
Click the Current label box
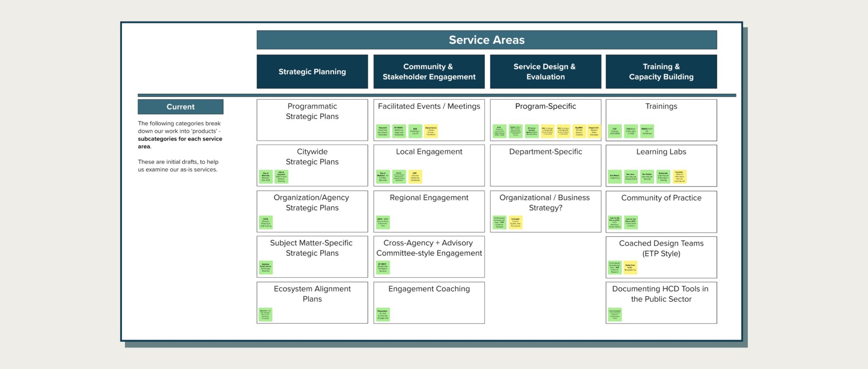coord(181,107)
